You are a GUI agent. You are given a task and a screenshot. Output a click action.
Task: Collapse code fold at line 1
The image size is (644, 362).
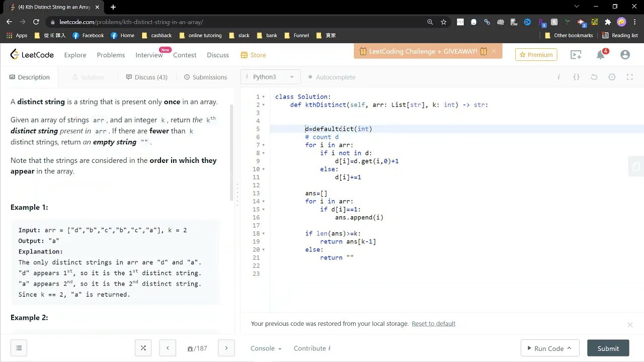click(x=263, y=97)
